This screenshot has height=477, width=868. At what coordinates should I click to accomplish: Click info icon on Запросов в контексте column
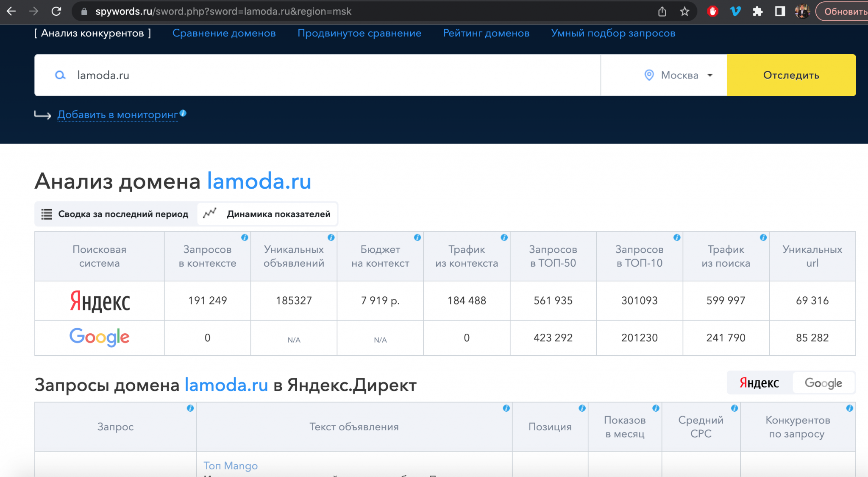tap(245, 237)
